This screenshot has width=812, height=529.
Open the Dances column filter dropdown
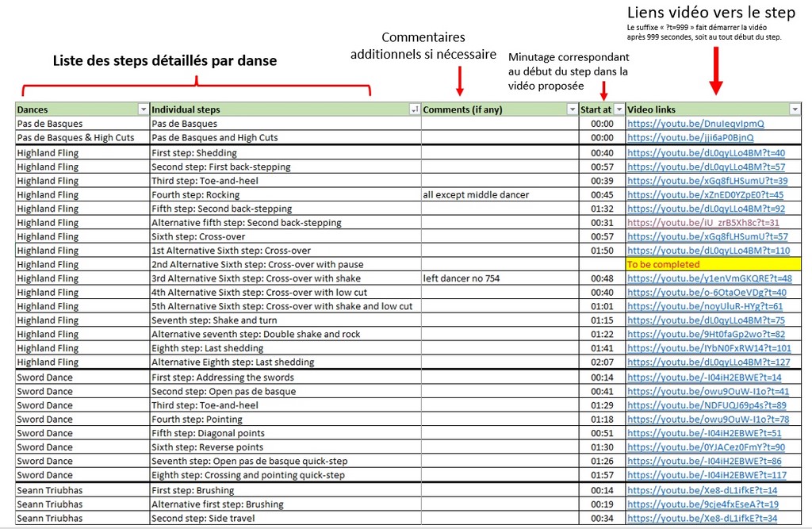tap(143, 109)
